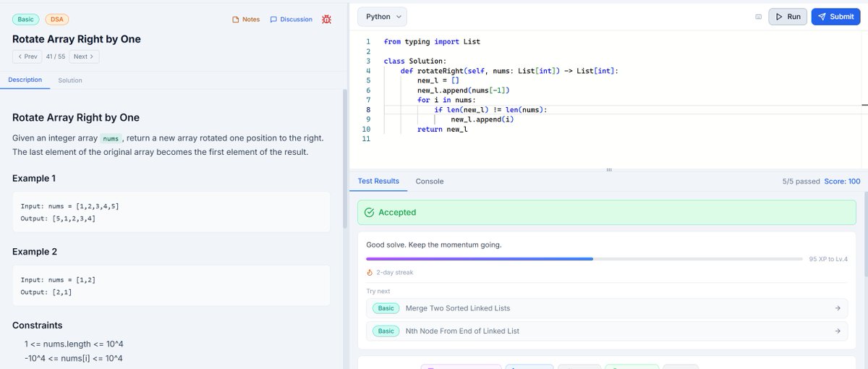The height and width of the screenshot is (369, 868).
Task: Click the panel resize handle above Test Results
Action: pyautogui.click(x=609, y=169)
